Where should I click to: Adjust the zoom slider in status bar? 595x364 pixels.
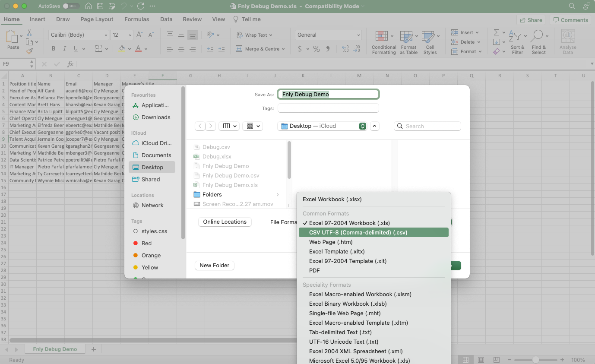pos(535,360)
